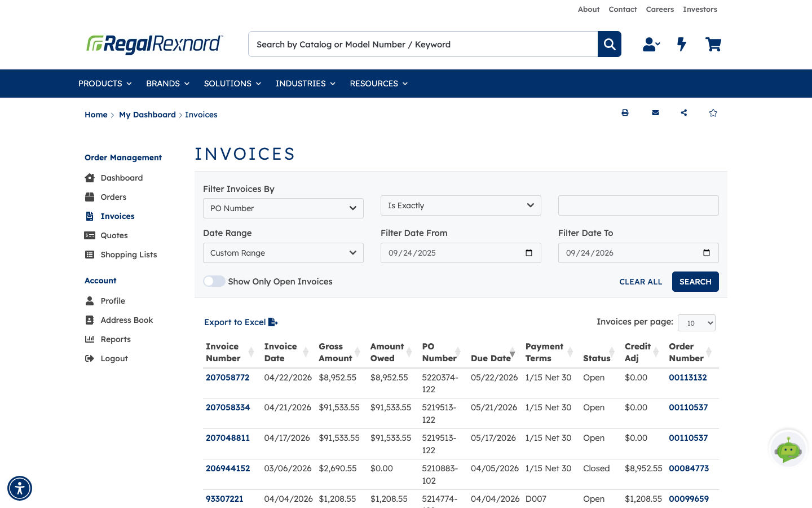Sort by Status column arrows
Viewport: 812px width, 508px height.
tap(612, 352)
